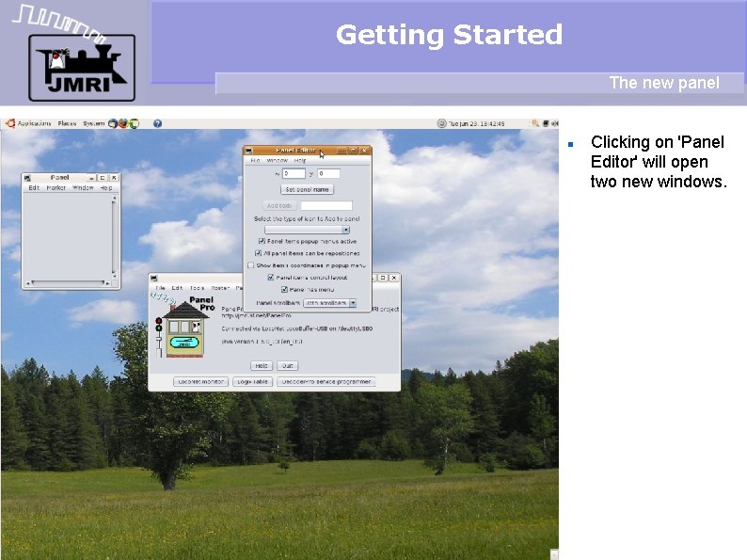747x560 pixels.
Task: Click the disabled Add text button
Action: 279,206
